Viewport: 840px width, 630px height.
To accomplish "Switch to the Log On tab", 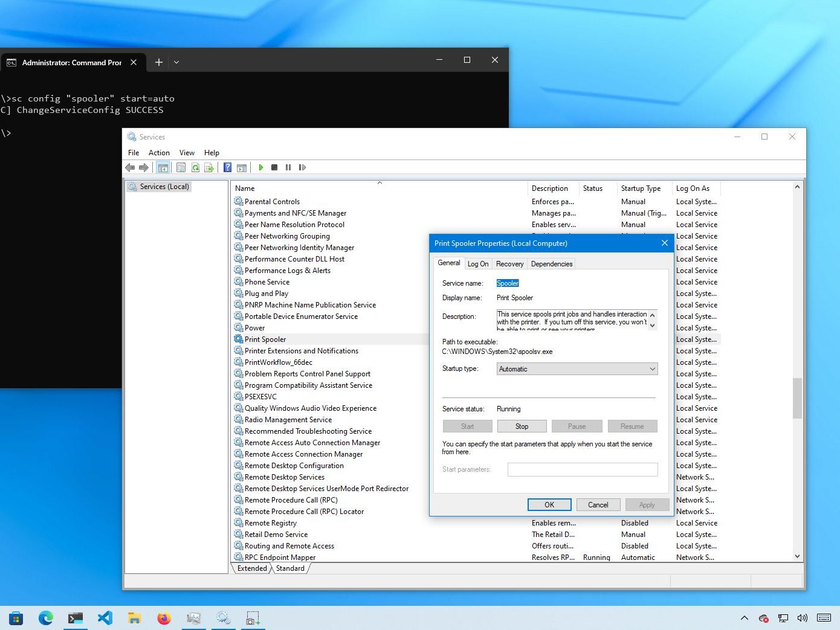I will coord(478,264).
